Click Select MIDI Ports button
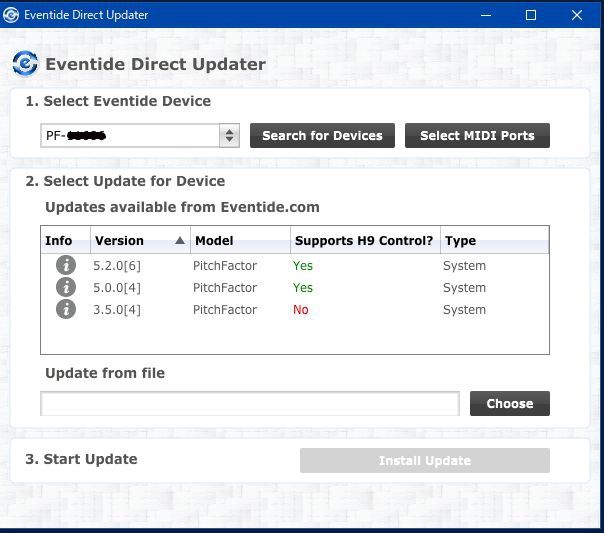 (x=477, y=135)
